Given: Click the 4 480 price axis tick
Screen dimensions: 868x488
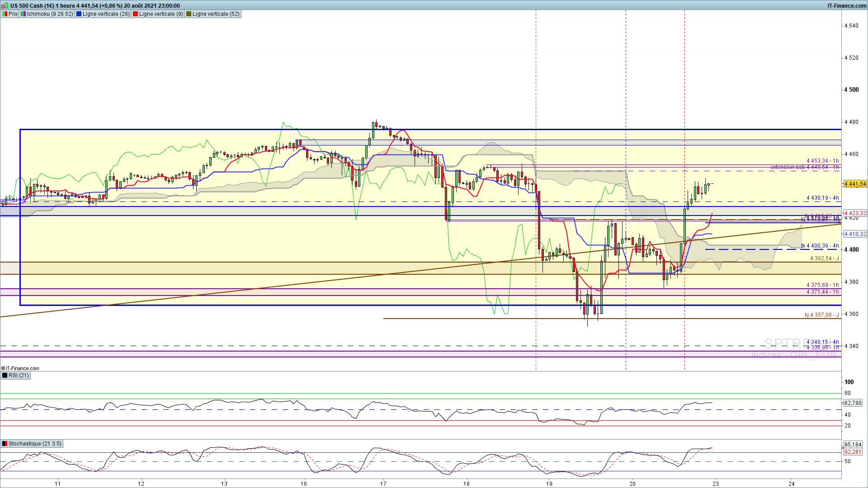Looking at the screenshot, I should 852,122.
